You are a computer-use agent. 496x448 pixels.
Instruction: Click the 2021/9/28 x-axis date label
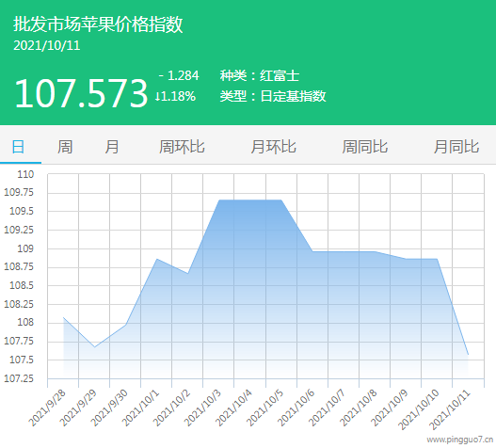(47, 408)
